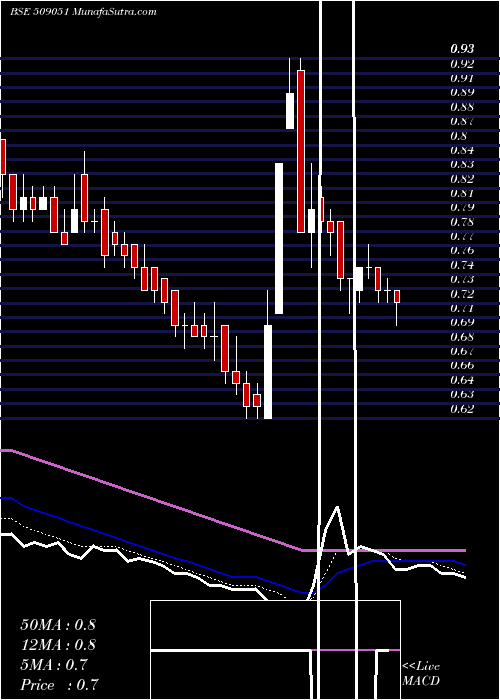This screenshot has width=500, height=700.
Task: Click the last red candle on the chart
Action: 397,296
